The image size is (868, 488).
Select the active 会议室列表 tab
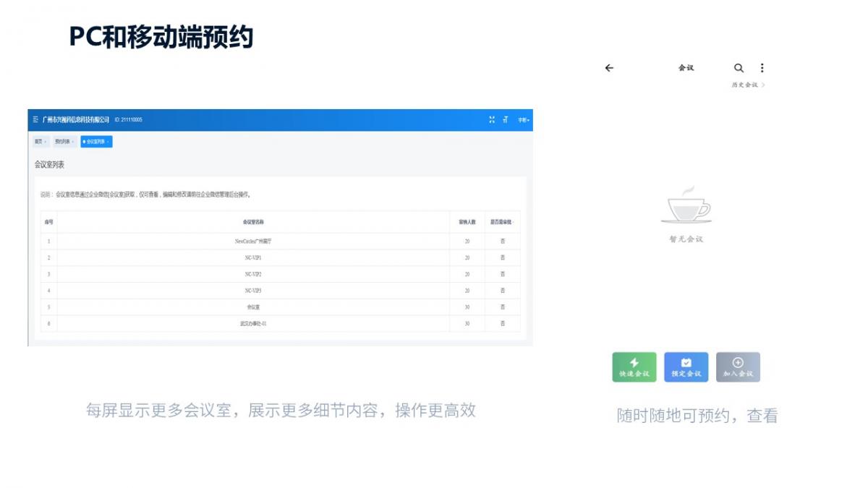click(x=96, y=142)
